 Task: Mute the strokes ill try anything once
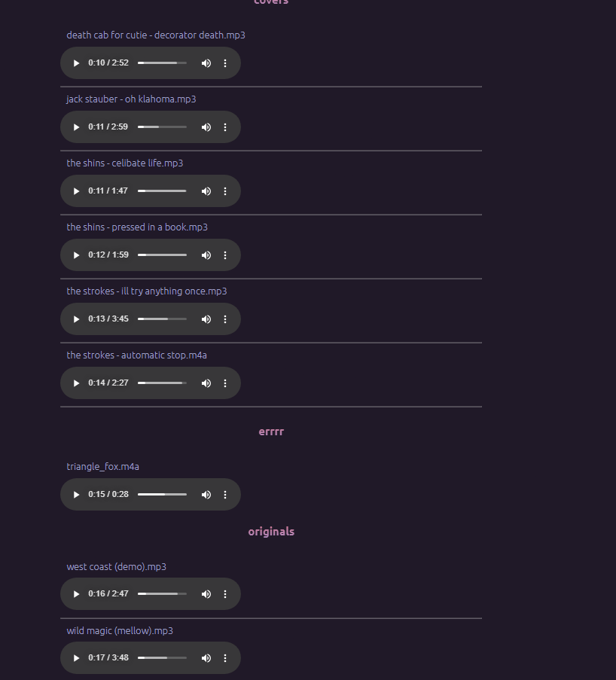click(x=206, y=319)
